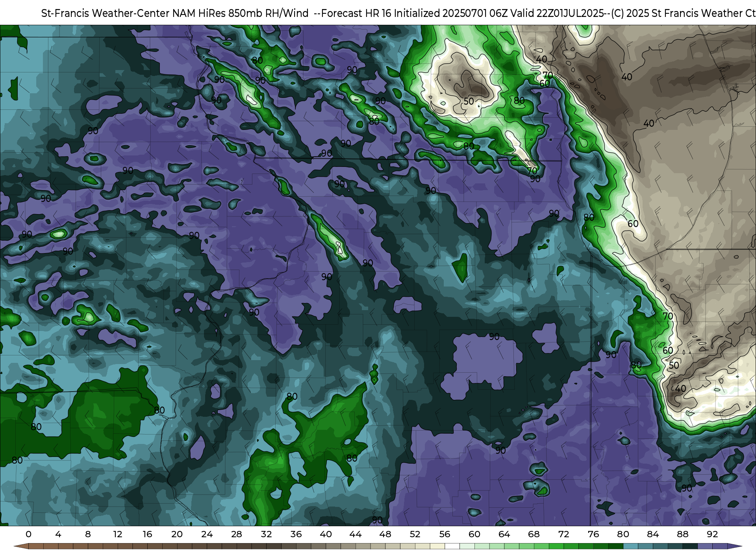Click the brown left arrow end of the colorbar

[x=21, y=547]
